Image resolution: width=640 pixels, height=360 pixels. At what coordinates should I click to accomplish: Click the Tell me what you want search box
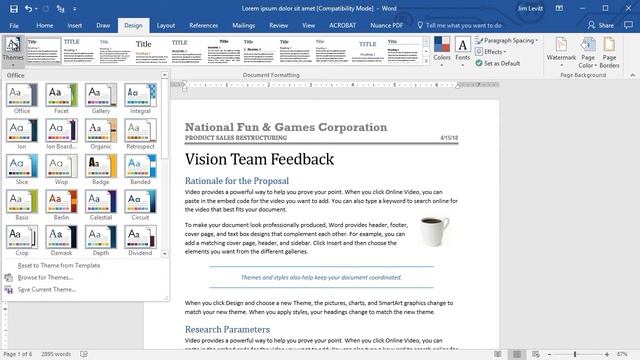[x=460, y=25]
